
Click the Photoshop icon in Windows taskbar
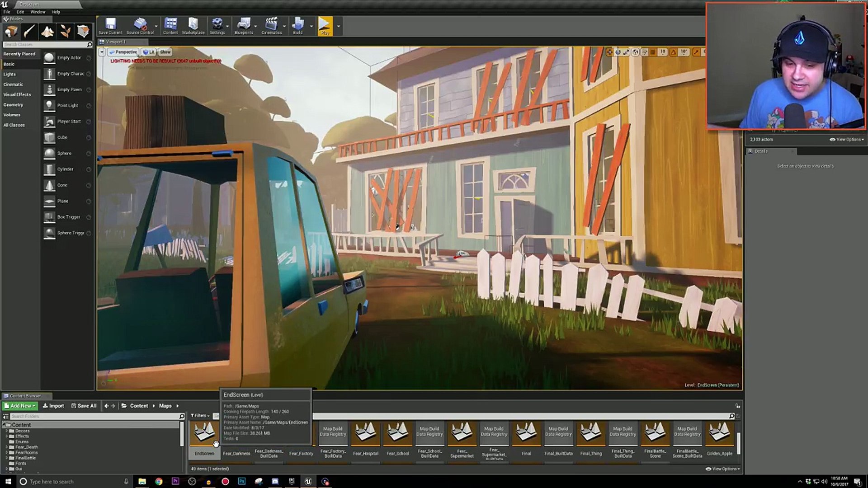pos(242,481)
